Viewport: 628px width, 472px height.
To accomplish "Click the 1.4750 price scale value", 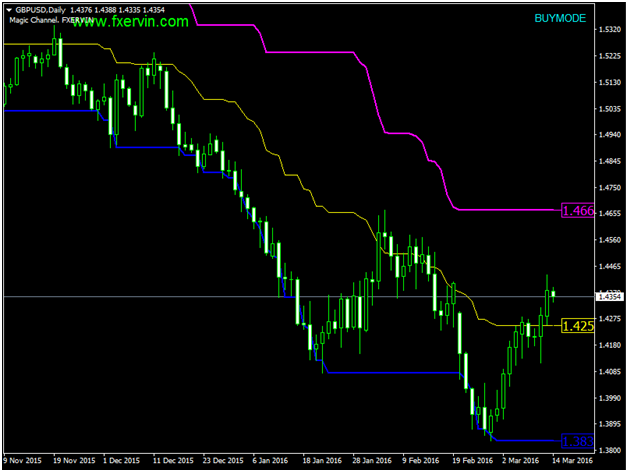I will pos(610,188).
